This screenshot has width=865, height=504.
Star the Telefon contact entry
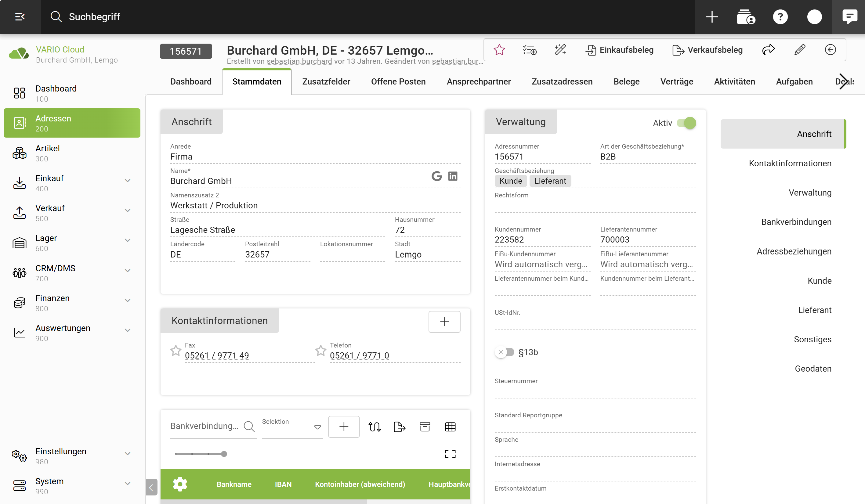pyautogui.click(x=320, y=350)
